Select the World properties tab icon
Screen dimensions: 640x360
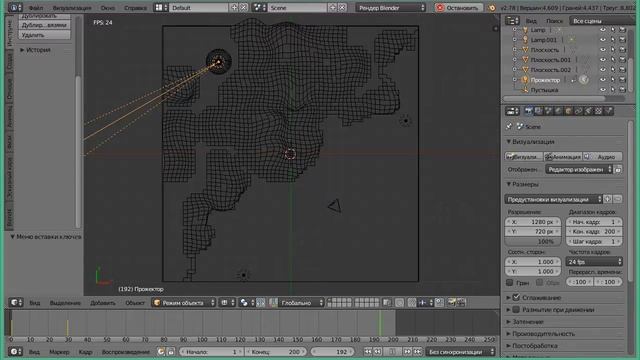[558, 111]
